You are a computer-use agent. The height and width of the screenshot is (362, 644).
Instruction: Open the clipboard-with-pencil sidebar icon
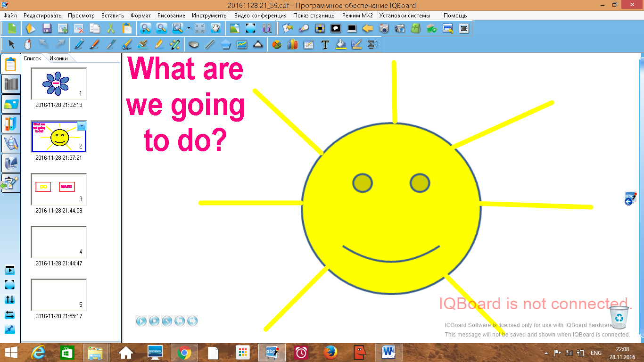tap(11, 183)
